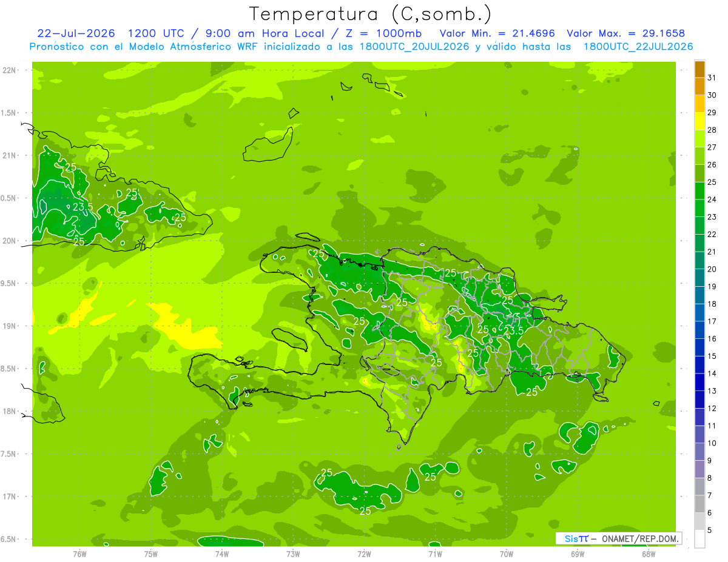The height and width of the screenshot is (562, 728).
Task: Click the "71W" longitude axis label
Action: 435,554
